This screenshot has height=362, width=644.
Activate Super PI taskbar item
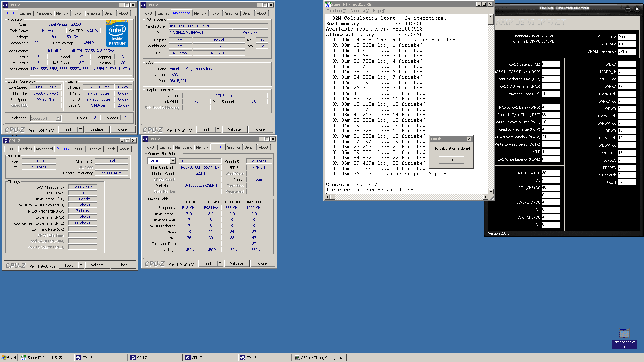point(46,358)
